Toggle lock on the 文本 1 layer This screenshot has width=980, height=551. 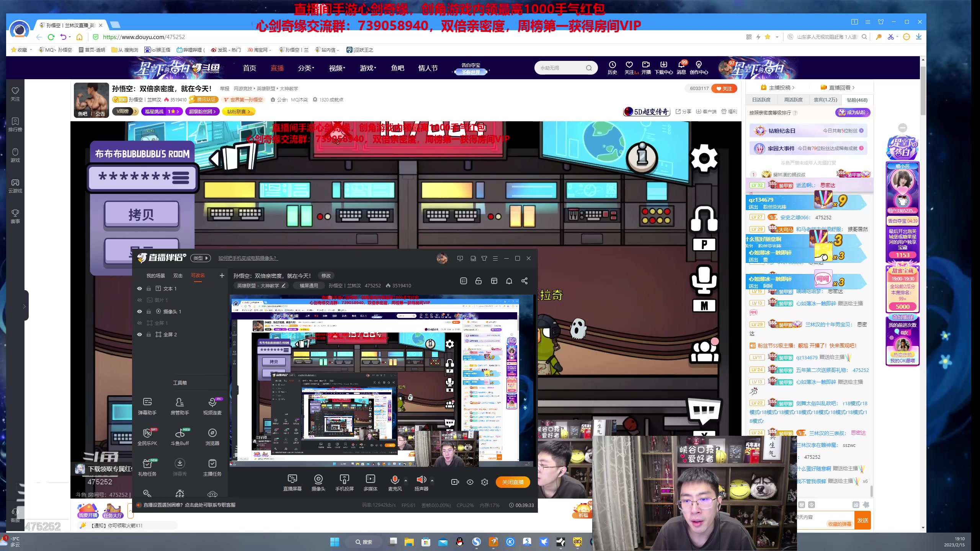pos(149,289)
